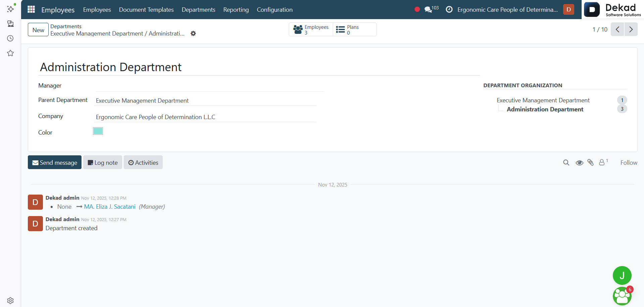Go to next department record arrow
The image size is (644, 307).
click(x=631, y=30)
